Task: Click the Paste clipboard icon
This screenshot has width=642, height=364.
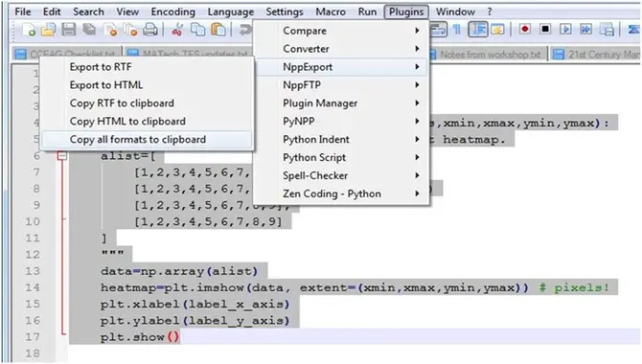Action: pyautogui.click(x=218, y=30)
